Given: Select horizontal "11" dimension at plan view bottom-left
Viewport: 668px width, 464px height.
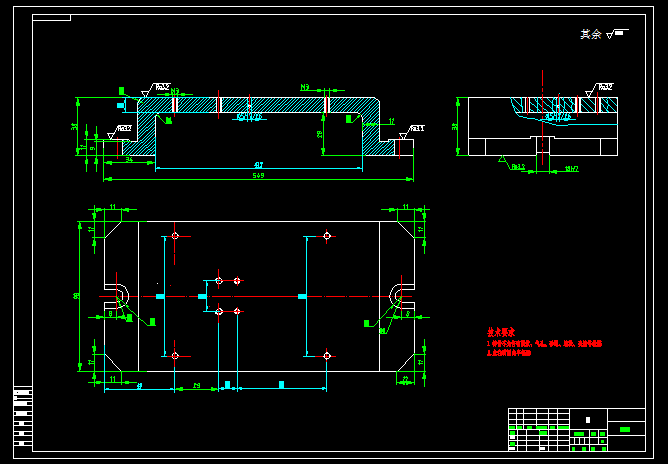Looking at the screenshot, I should [113, 379].
